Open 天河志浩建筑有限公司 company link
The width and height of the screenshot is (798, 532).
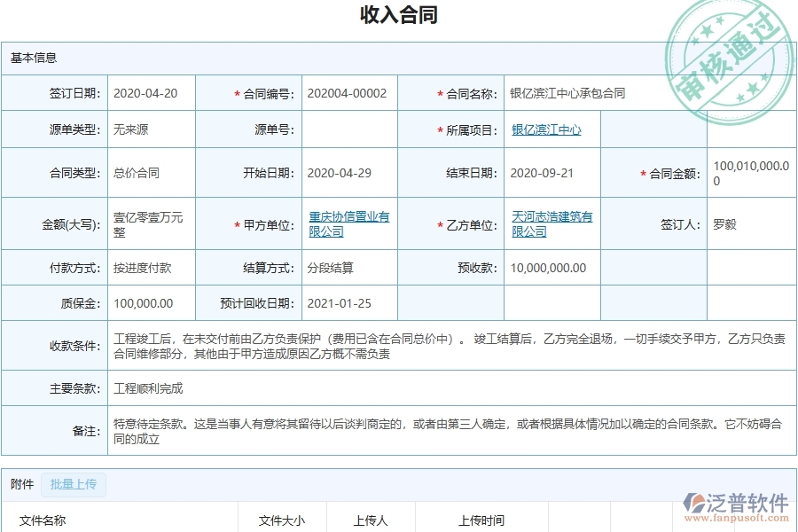pyautogui.click(x=552, y=223)
